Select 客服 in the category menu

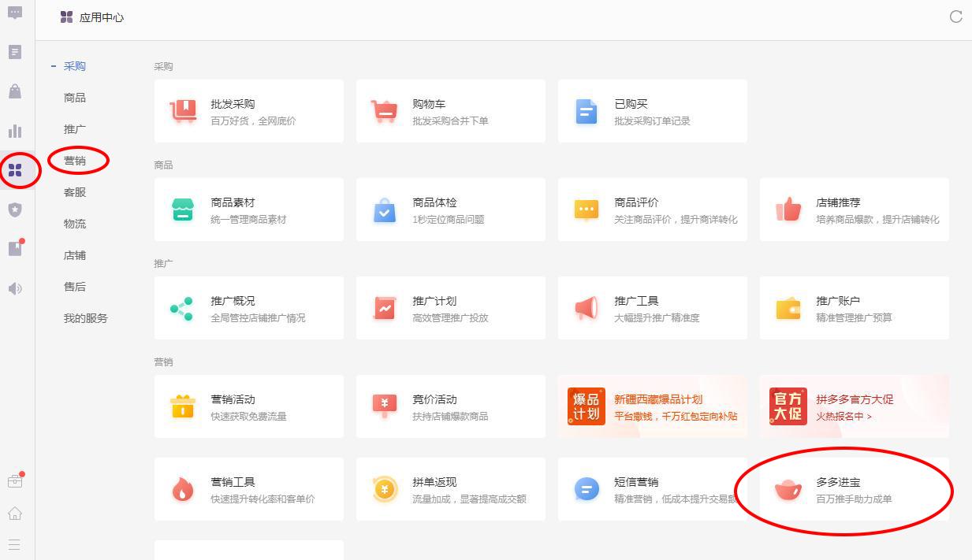pyautogui.click(x=75, y=192)
